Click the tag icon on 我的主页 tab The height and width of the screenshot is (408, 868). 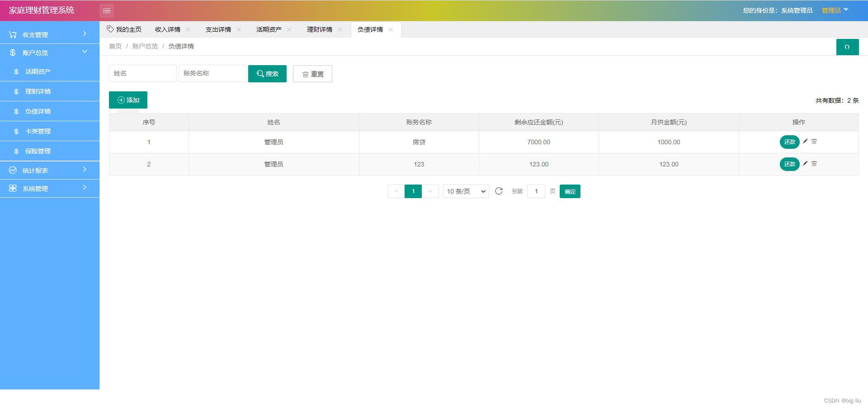click(110, 29)
